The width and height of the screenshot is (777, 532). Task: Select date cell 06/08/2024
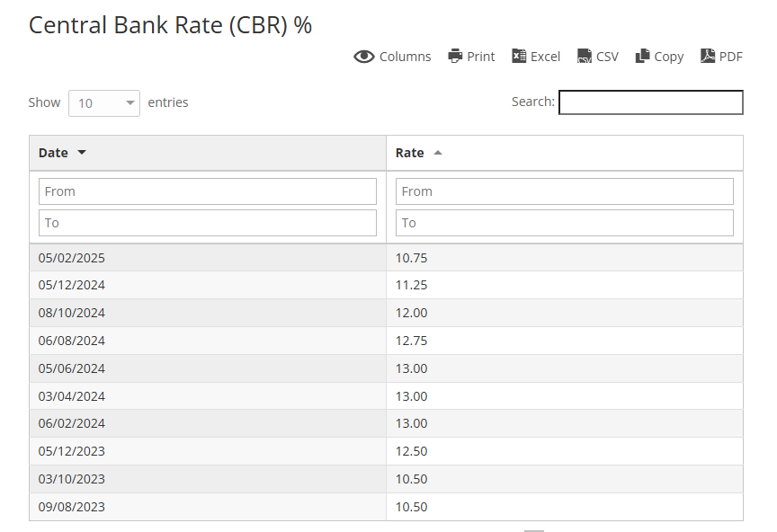[x=208, y=341]
